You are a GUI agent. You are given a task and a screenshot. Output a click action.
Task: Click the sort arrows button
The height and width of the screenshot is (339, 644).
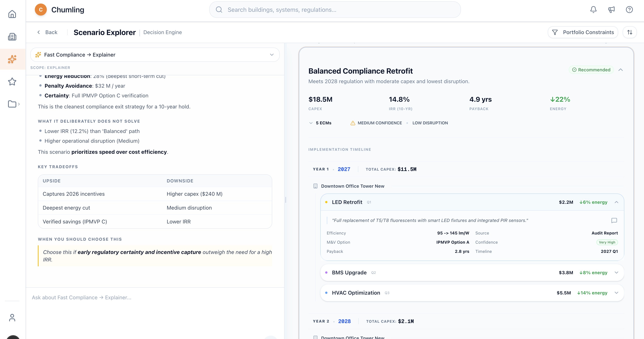coord(630,32)
